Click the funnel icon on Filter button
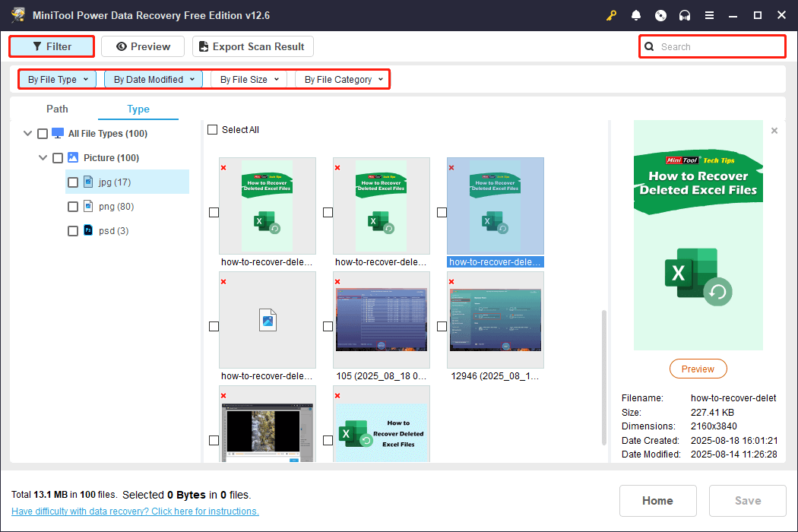The height and width of the screenshot is (532, 798). coord(37,47)
